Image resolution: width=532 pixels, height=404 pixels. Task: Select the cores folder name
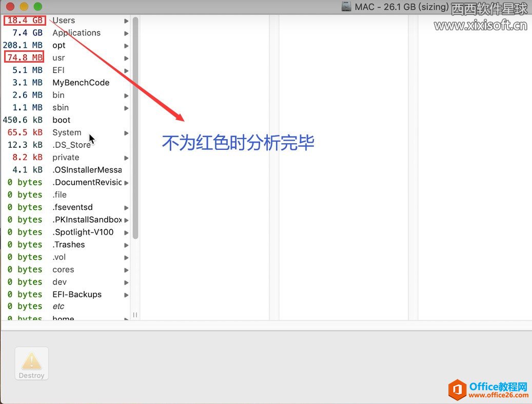pyautogui.click(x=63, y=270)
